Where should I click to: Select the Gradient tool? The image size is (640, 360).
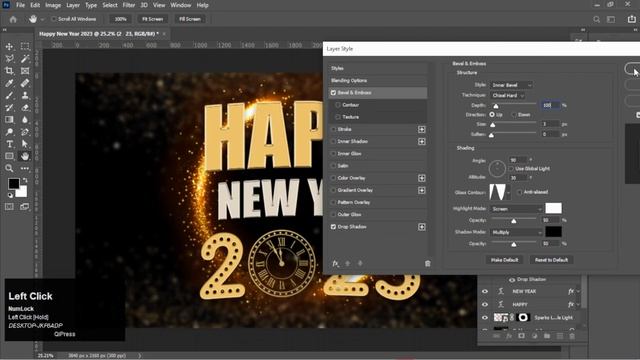(9, 120)
